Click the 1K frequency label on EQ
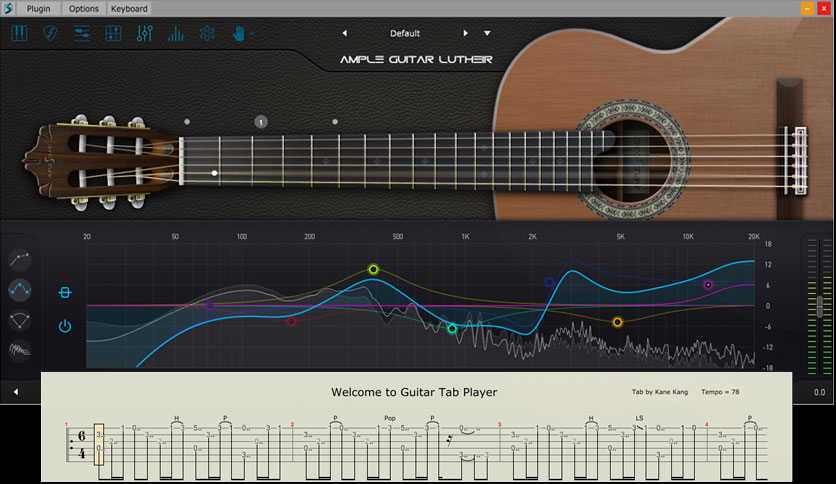 (x=465, y=236)
